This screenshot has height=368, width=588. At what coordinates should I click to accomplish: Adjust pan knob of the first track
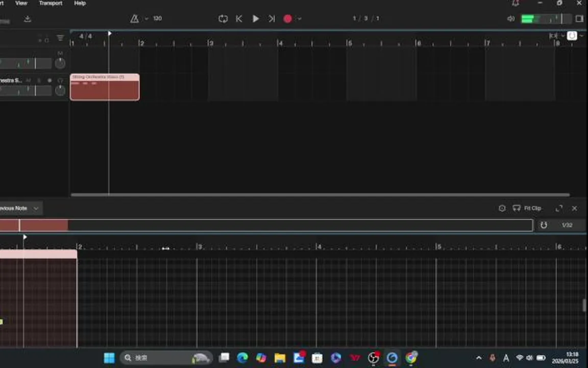click(x=60, y=63)
